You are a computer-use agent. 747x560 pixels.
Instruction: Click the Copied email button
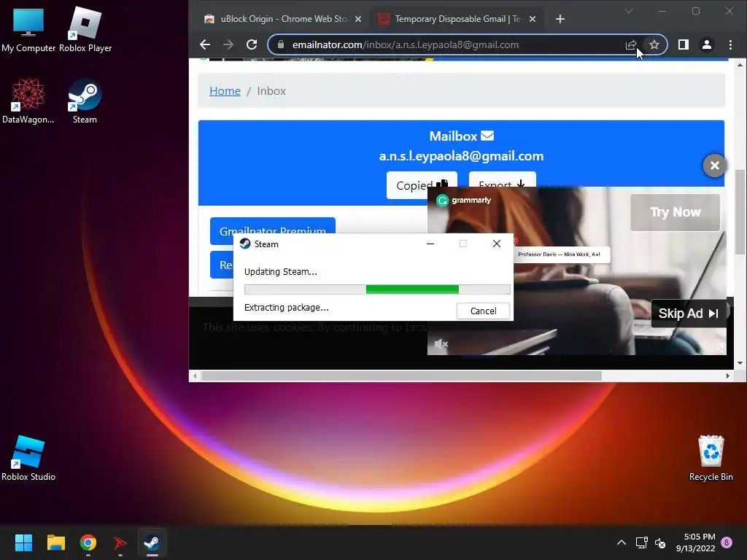[x=422, y=184]
